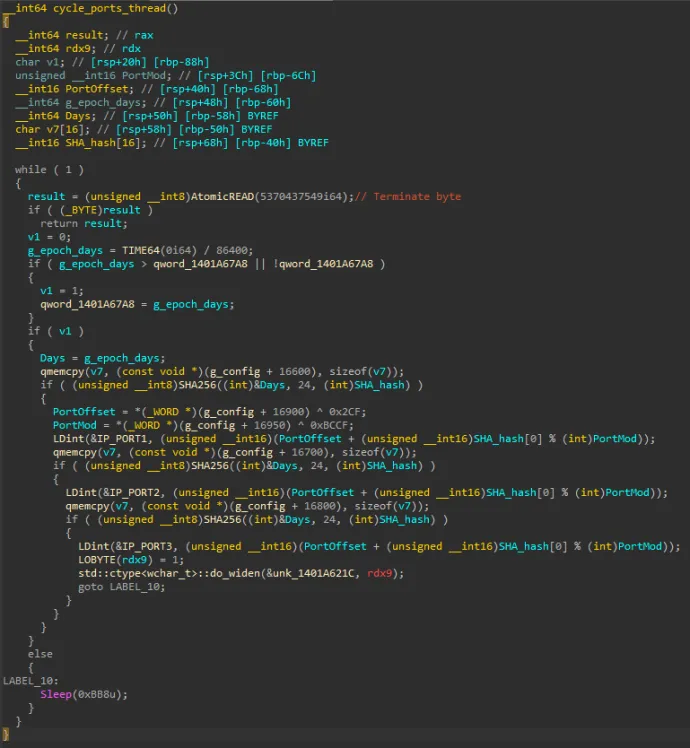Select 'qword_1401A67A8 = g_epoch_days;' assignment line

(x=137, y=304)
